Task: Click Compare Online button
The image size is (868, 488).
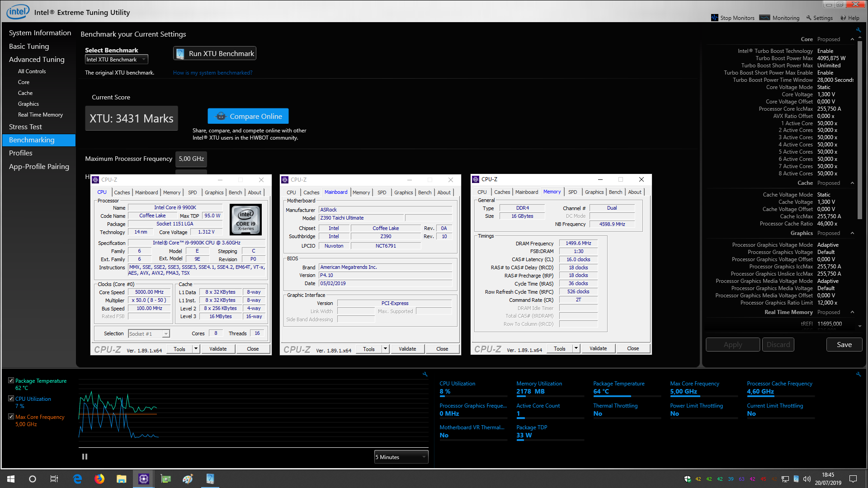Action: tap(248, 116)
